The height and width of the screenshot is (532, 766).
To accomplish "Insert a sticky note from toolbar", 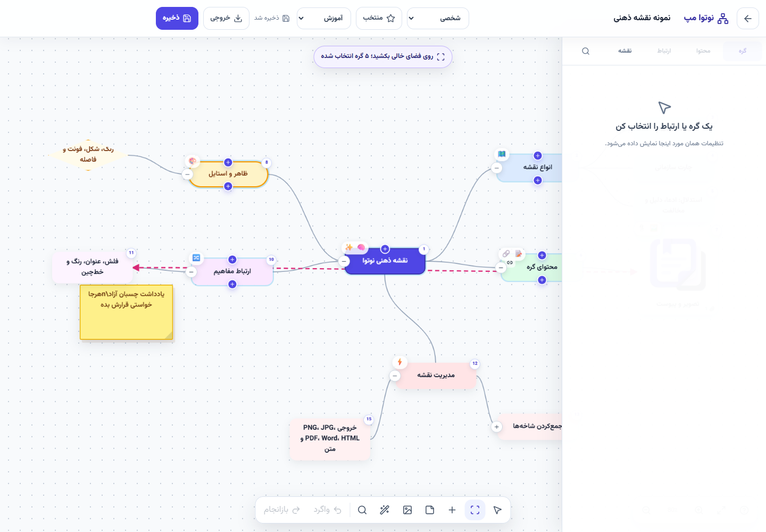I will click(430, 510).
